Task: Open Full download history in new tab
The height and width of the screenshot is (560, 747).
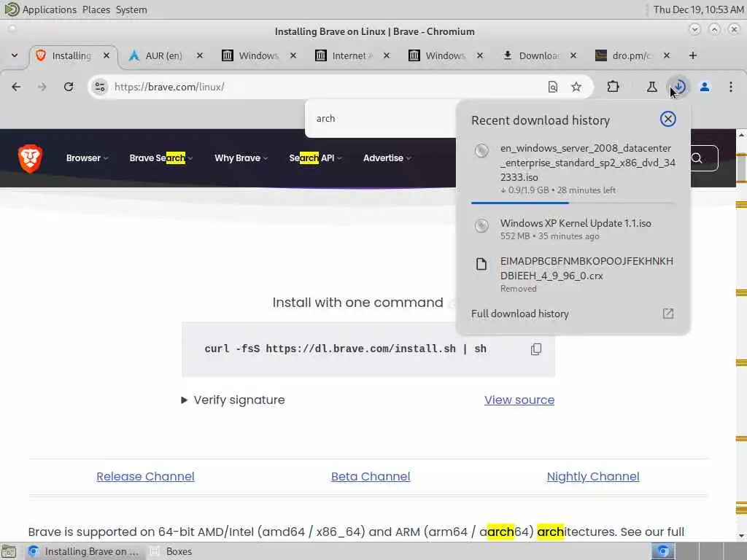Action: click(x=668, y=314)
